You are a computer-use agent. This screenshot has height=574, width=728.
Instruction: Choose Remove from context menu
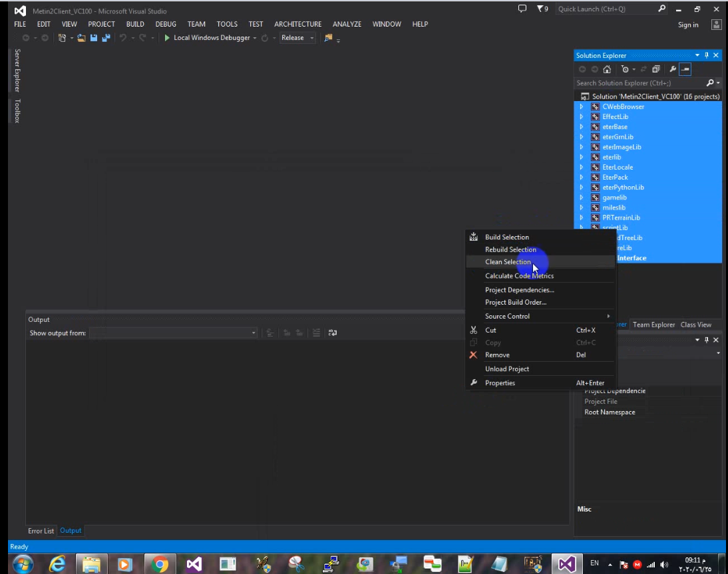(x=541, y=355)
